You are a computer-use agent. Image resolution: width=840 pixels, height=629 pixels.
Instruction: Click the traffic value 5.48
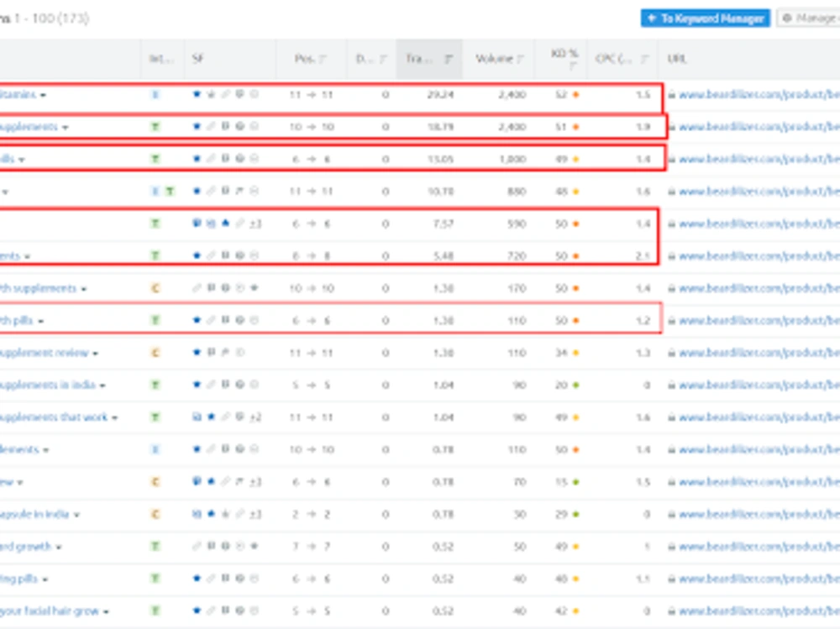[x=443, y=255]
